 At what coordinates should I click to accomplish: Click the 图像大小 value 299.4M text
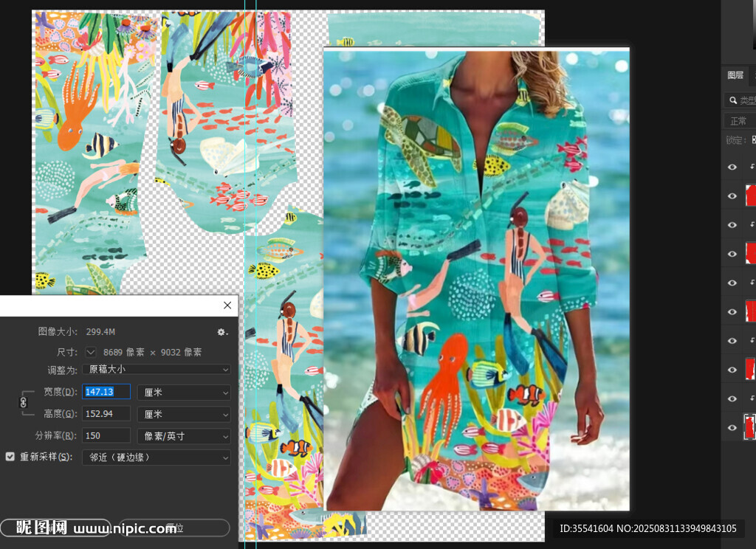pyautogui.click(x=100, y=331)
